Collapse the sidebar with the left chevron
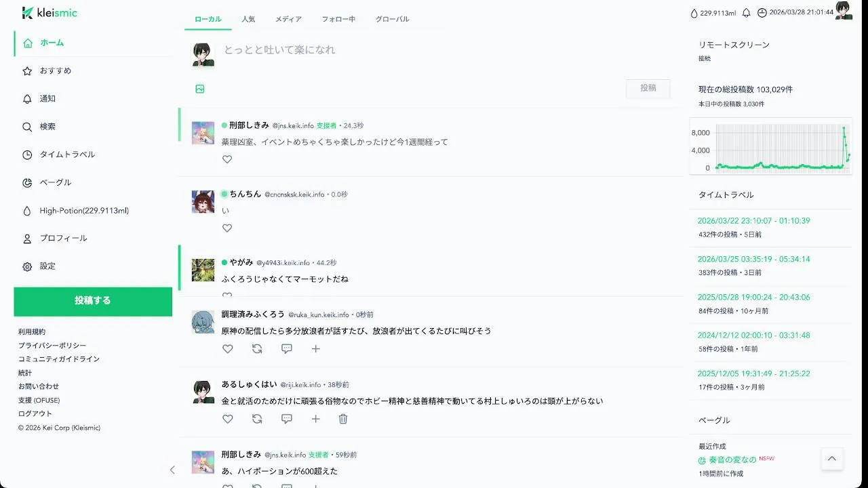 [172, 470]
